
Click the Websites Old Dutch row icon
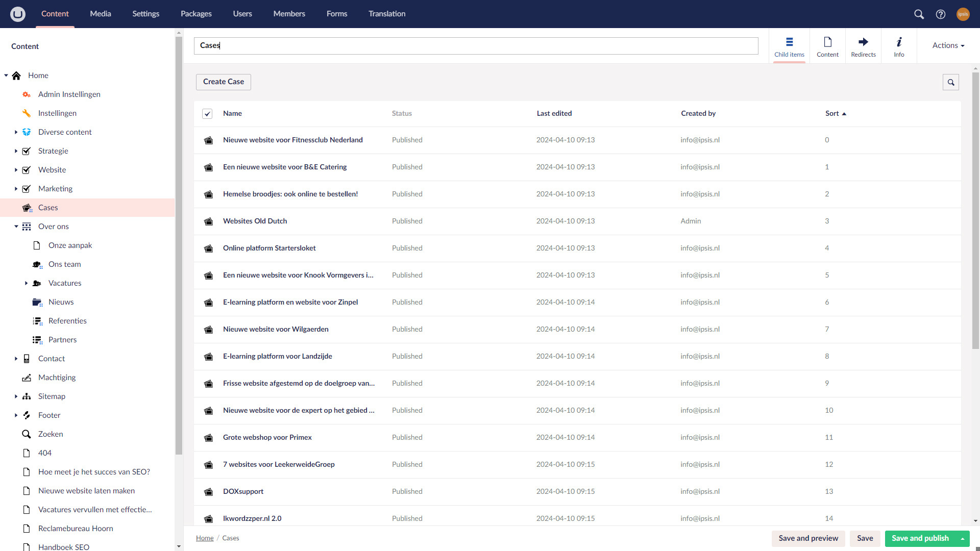(208, 221)
